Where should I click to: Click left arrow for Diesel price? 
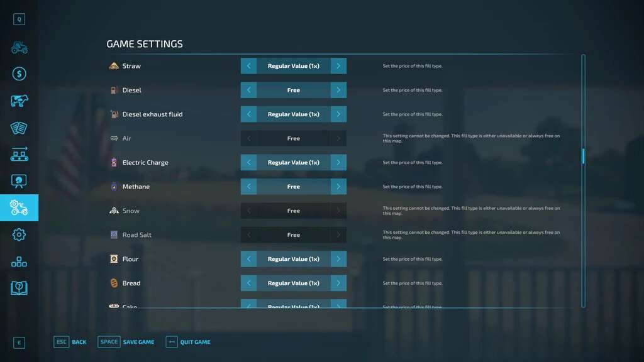pos(248,90)
